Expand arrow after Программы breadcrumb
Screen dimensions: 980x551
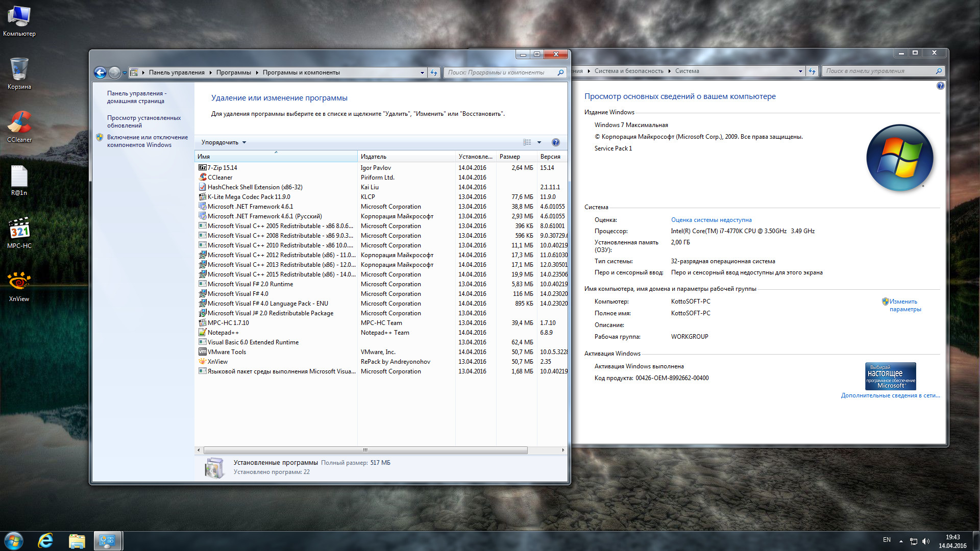pos(257,72)
